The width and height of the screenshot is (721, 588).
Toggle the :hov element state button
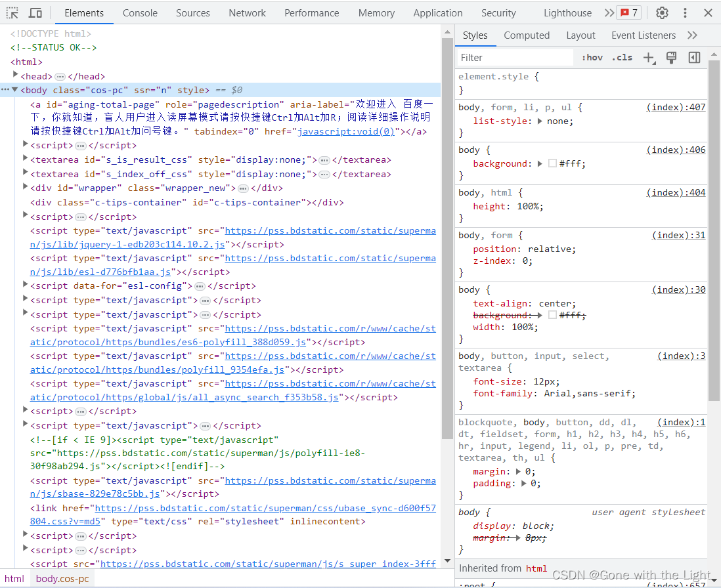[x=592, y=58]
